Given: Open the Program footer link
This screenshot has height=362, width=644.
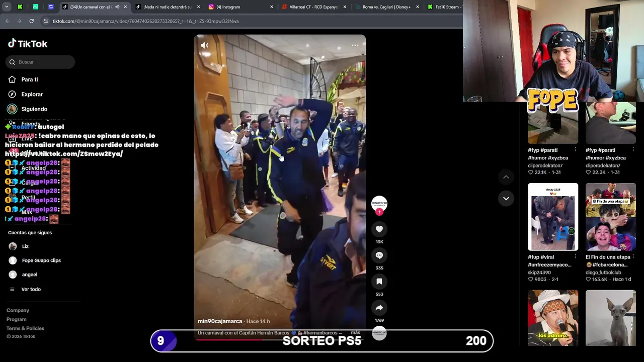Looking at the screenshot, I should click(x=16, y=319).
